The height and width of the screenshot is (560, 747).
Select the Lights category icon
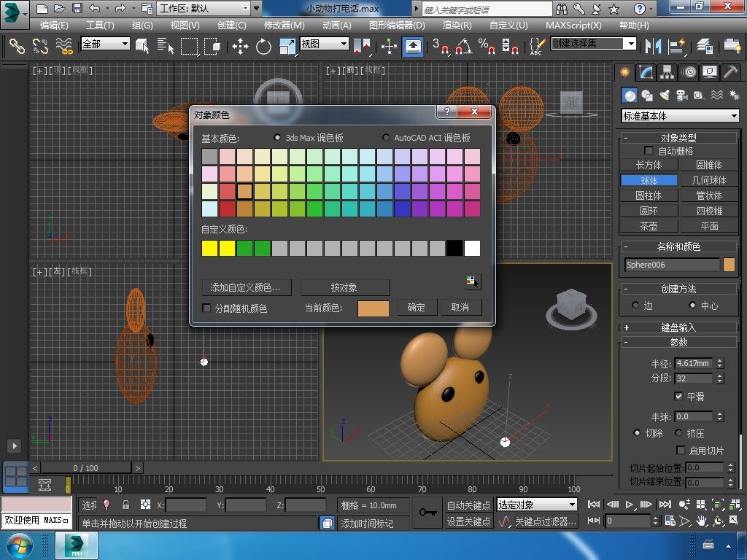coord(665,96)
